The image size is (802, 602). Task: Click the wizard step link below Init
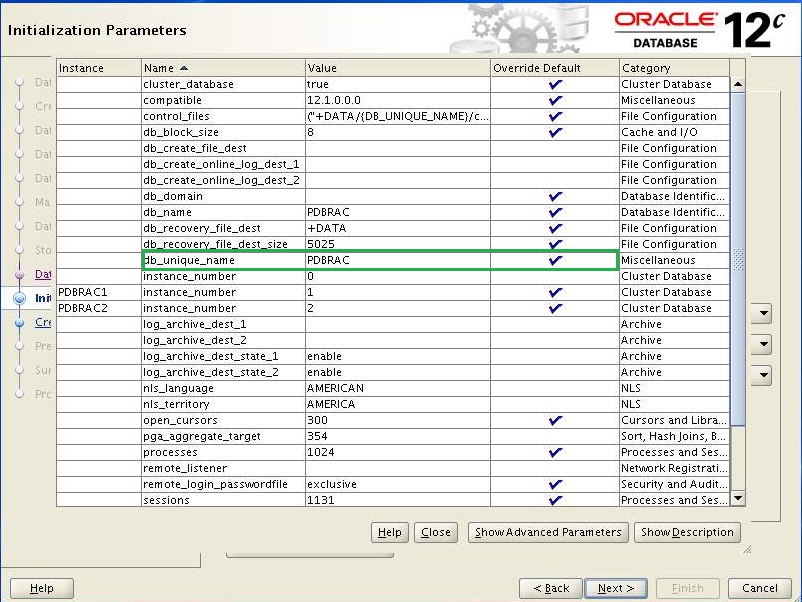tap(43, 322)
